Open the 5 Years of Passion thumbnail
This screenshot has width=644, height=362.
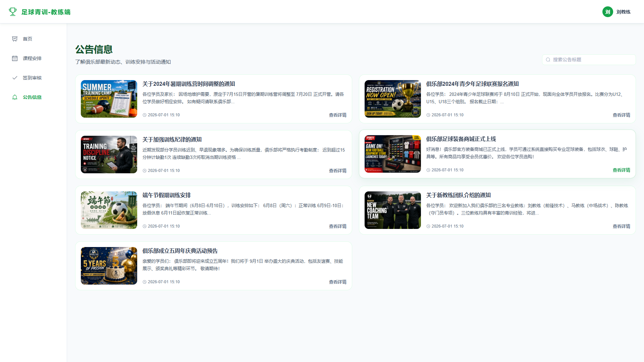click(109, 266)
